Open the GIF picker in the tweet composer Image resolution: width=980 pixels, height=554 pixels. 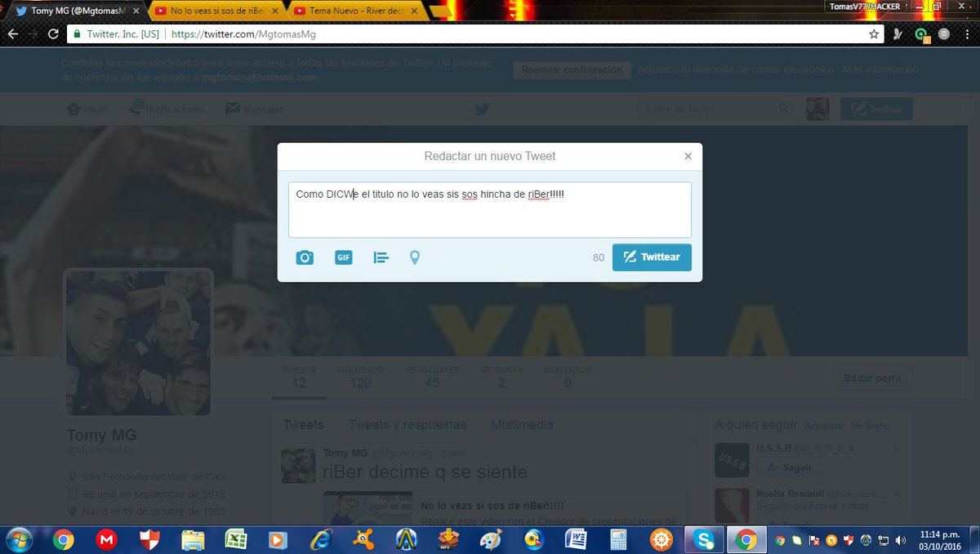point(343,257)
